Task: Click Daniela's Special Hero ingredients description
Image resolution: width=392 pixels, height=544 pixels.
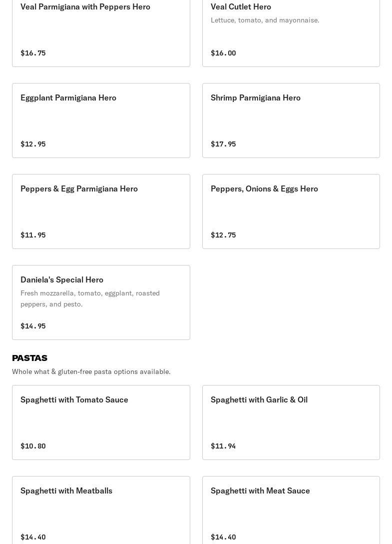Action: click(x=90, y=298)
